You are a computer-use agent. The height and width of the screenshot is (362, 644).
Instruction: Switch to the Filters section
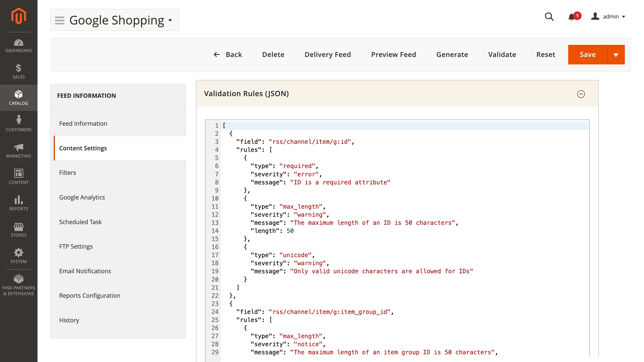(68, 173)
